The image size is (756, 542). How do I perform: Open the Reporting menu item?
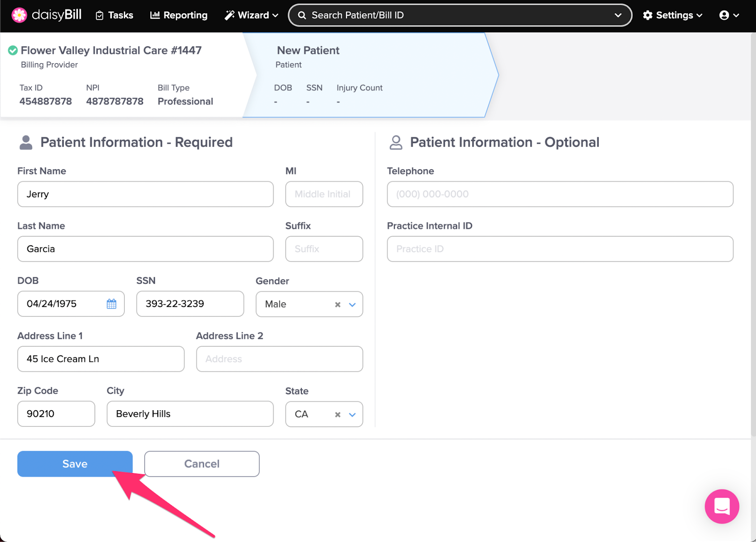click(179, 15)
